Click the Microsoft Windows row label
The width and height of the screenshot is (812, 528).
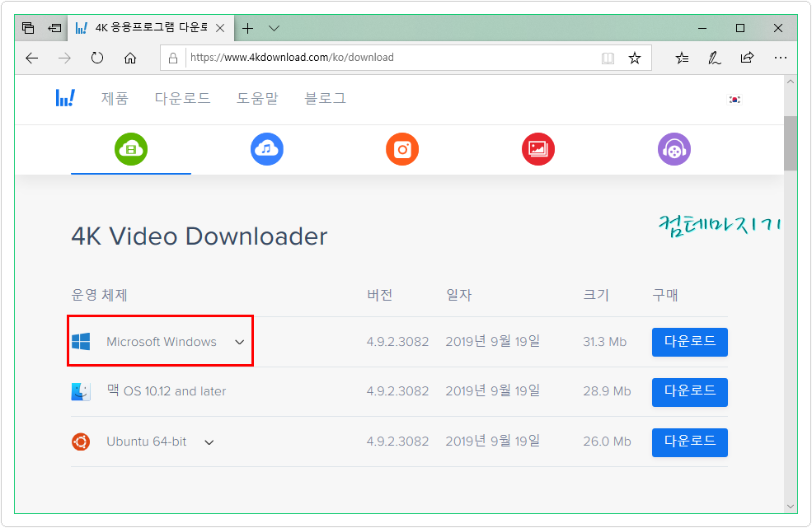click(x=162, y=342)
